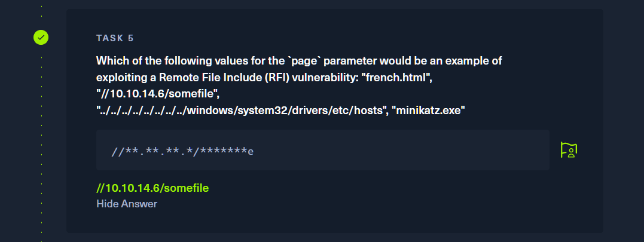Click the "french.html" option in question
644x242 pixels.
click(x=389, y=77)
